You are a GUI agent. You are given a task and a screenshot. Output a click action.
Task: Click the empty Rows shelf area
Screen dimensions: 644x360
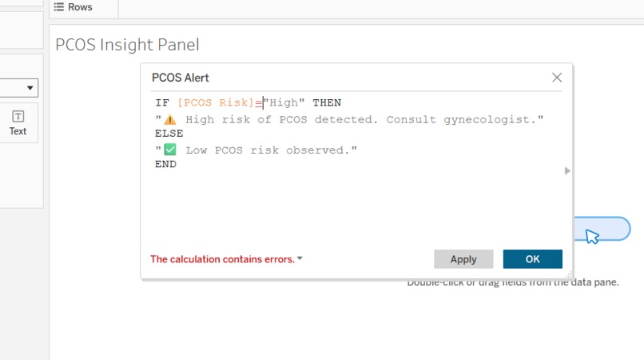[381, 8]
